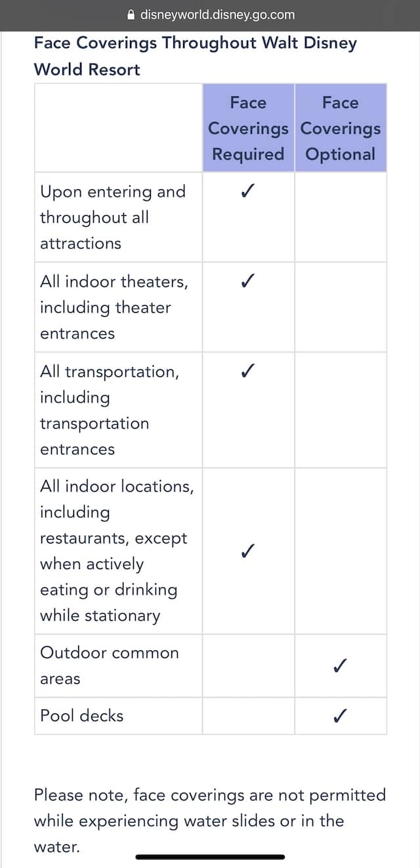The height and width of the screenshot is (868, 420).
Task: Tap the disneyworld.disney.go.com URL
Action: click(x=217, y=14)
